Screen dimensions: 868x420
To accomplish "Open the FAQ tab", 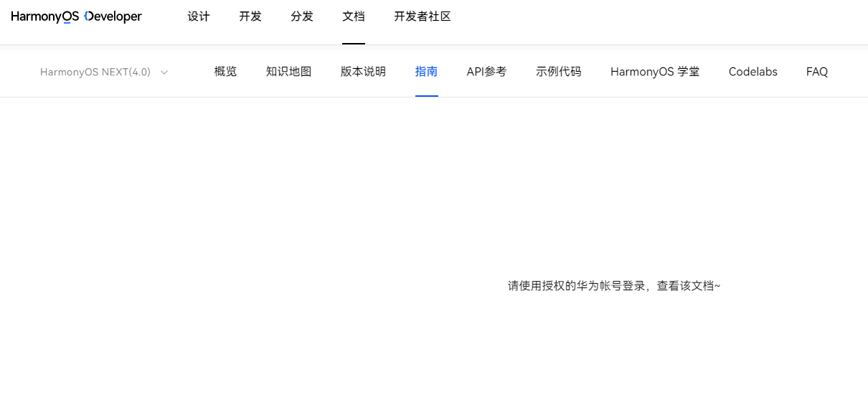I will [x=817, y=72].
